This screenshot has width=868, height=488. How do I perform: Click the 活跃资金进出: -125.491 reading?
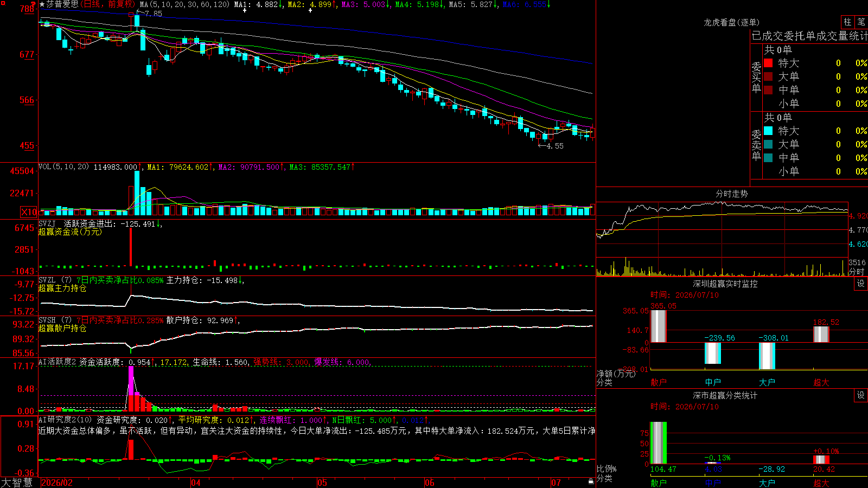point(113,223)
